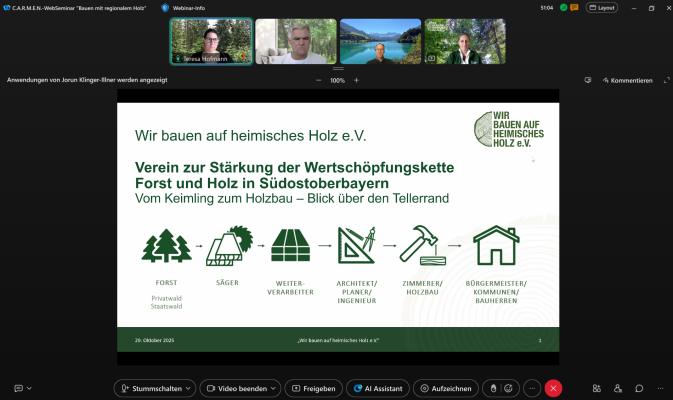Open the chat panel icon
673x400 pixels.
pos(639,388)
